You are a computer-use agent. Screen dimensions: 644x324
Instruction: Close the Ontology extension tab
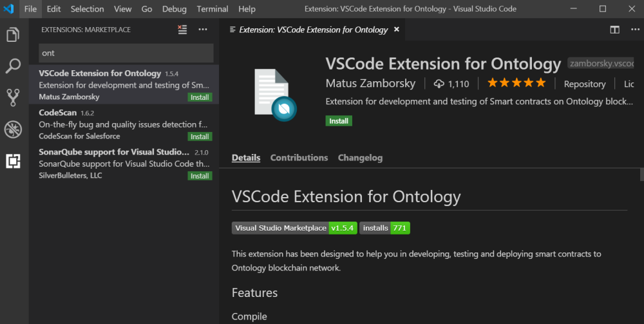coord(397,30)
